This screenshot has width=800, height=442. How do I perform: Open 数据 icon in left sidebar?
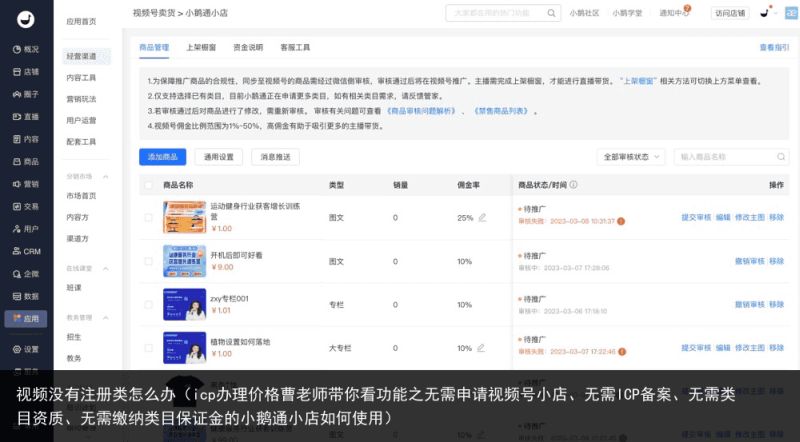(x=17, y=297)
